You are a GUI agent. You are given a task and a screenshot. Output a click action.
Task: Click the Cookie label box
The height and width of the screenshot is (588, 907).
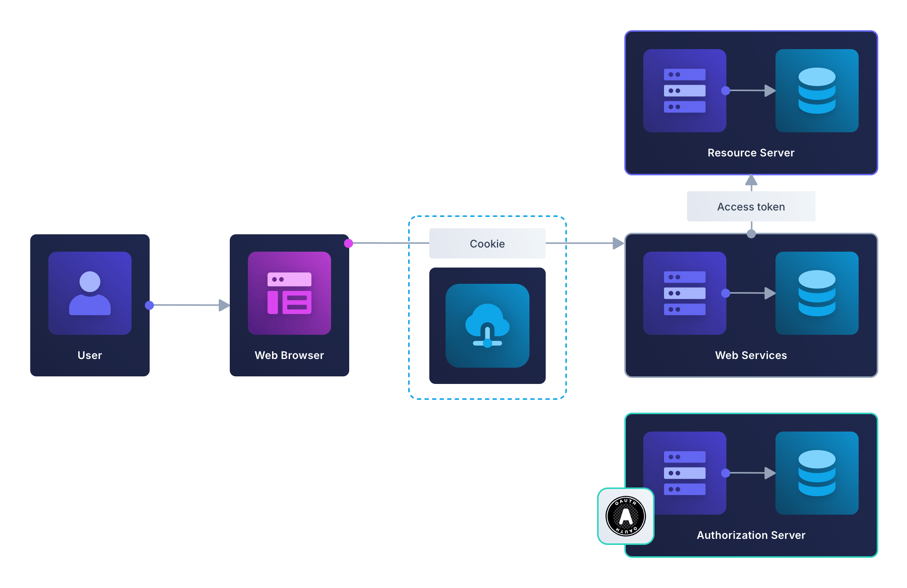point(488,243)
